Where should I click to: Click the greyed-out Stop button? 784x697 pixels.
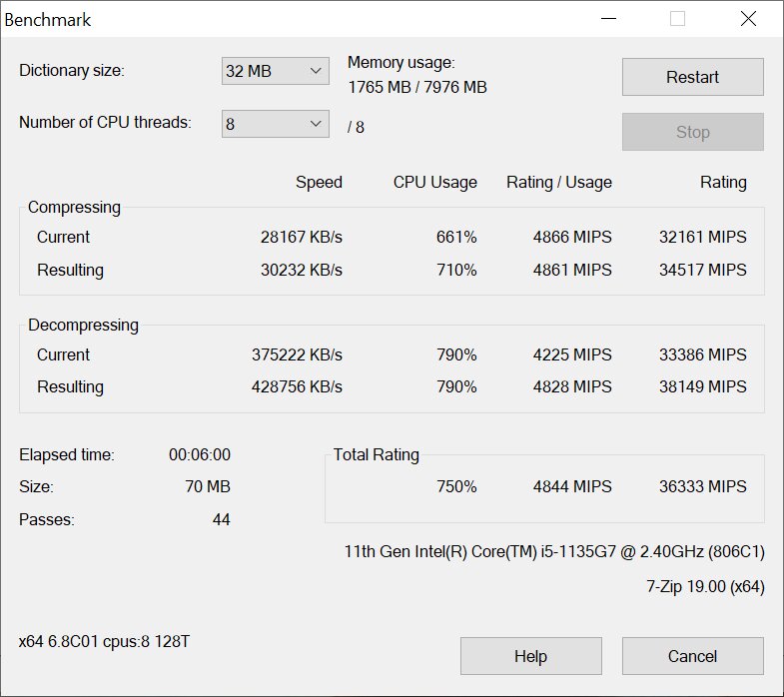coord(692,132)
